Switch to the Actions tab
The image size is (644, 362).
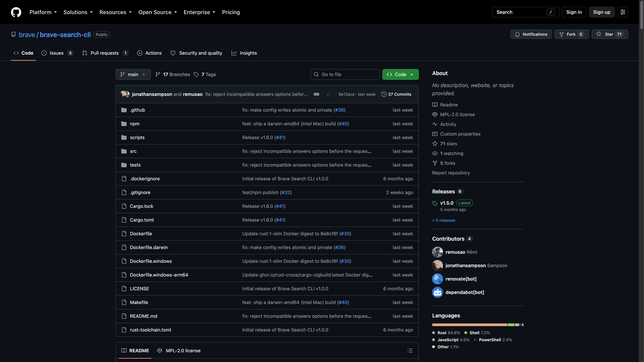(x=149, y=53)
